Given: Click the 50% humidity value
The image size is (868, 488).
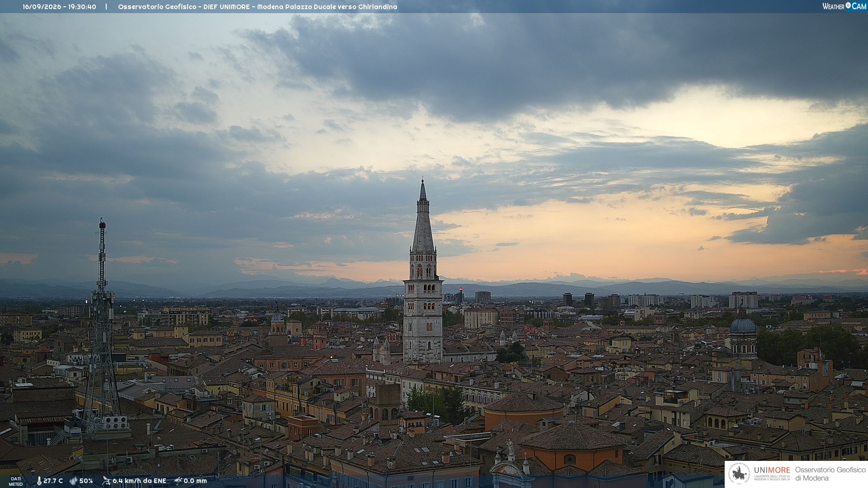Looking at the screenshot, I should (86, 481).
